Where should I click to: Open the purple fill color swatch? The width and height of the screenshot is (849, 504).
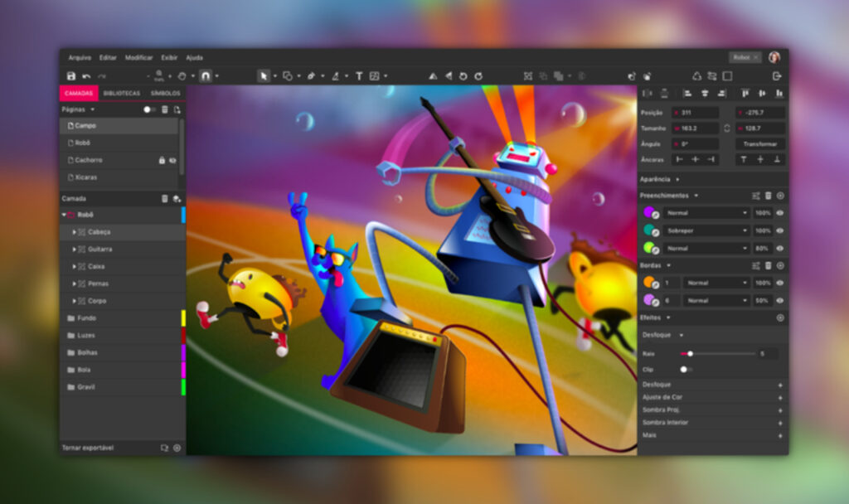[648, 212]
